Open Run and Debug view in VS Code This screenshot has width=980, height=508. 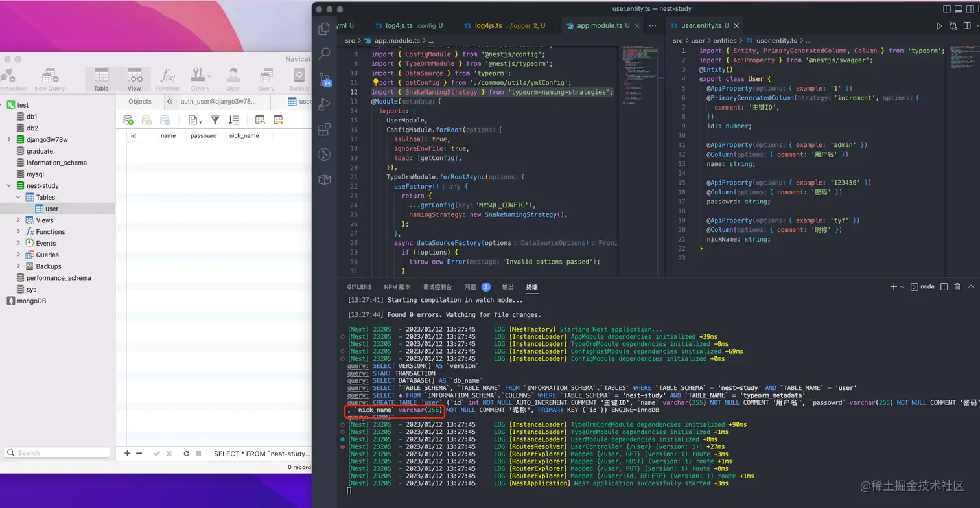(x=325, y=104)
